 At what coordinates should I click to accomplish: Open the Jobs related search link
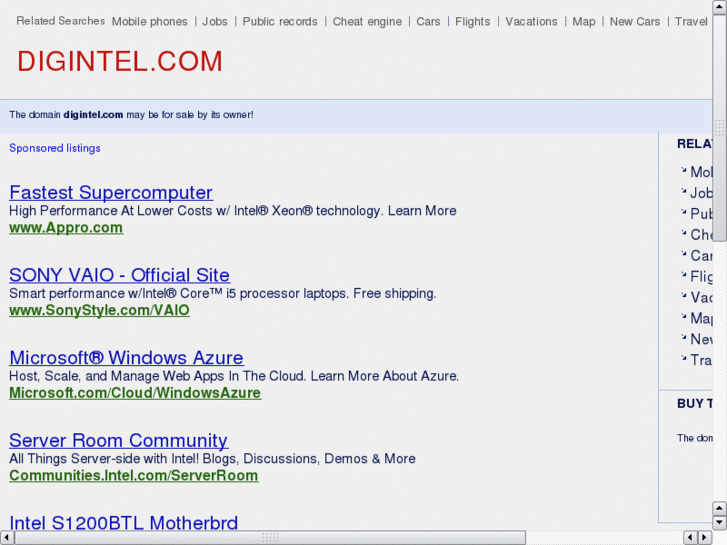[215, 22]
